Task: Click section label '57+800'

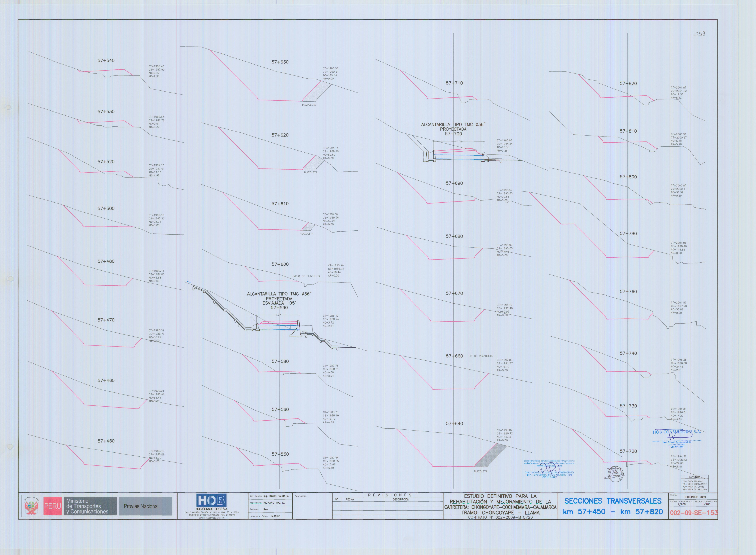Action: 628,177
